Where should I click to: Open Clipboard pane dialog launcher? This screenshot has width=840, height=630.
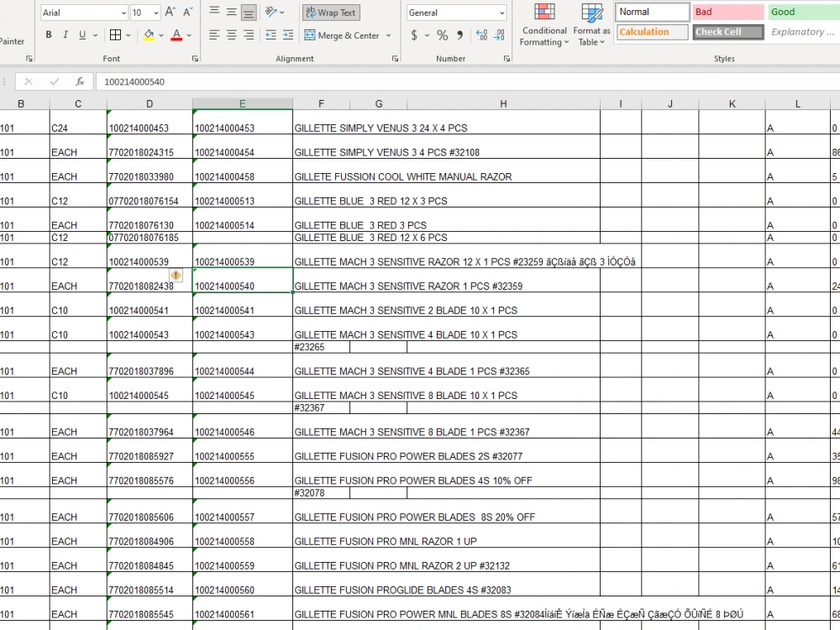click(29, 59)
